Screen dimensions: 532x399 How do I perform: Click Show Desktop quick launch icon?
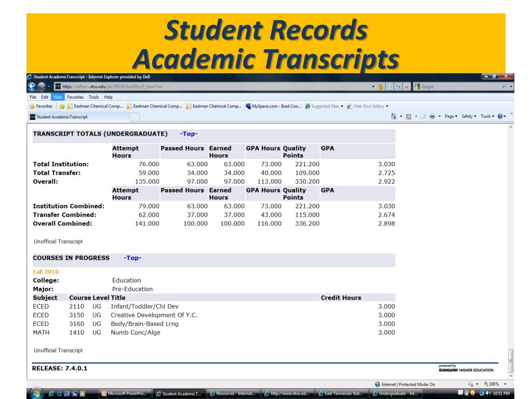(67, 394)
